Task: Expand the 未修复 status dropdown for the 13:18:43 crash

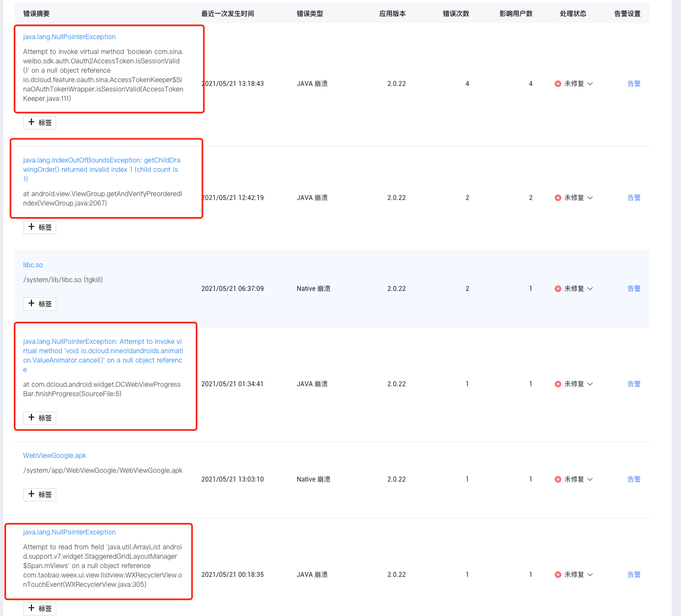Action: (590, 84)
